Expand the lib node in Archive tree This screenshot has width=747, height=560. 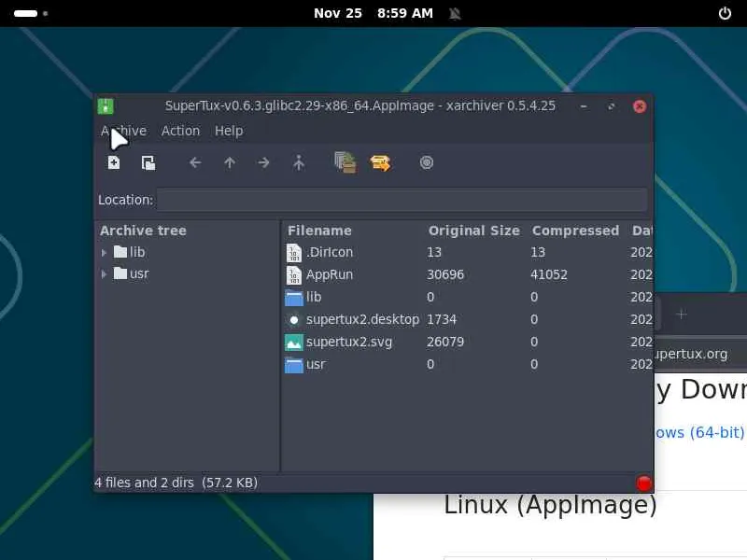tap(104, 252)
